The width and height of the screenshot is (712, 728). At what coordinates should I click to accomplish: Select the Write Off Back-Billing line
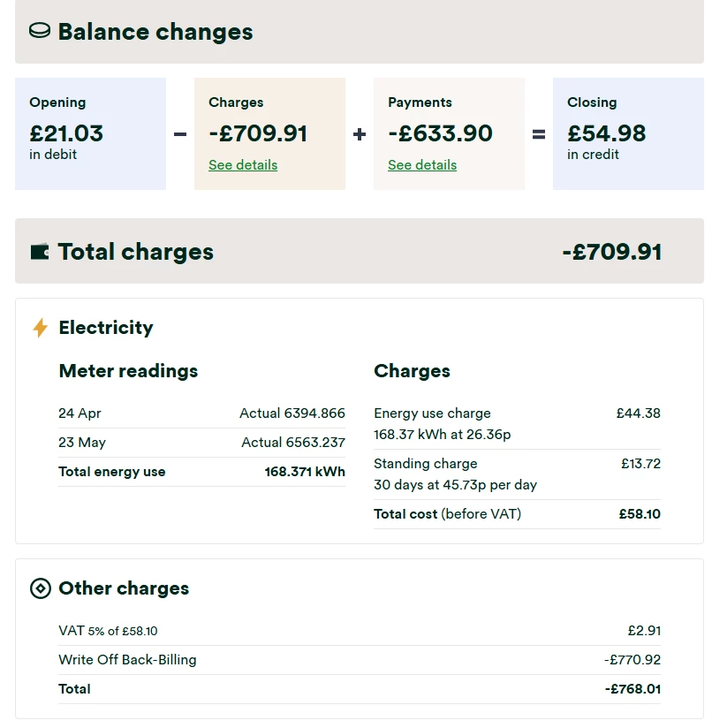(359, 660)
